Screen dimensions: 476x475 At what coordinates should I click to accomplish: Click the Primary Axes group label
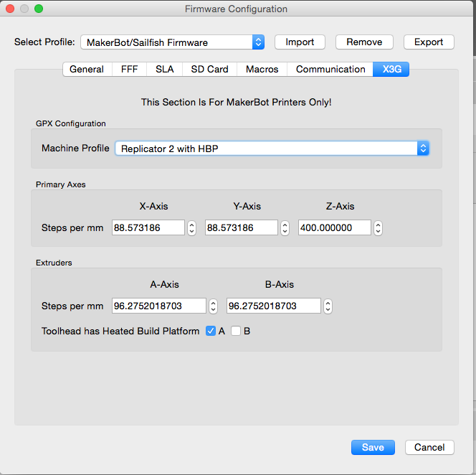[x=61, y=184]
